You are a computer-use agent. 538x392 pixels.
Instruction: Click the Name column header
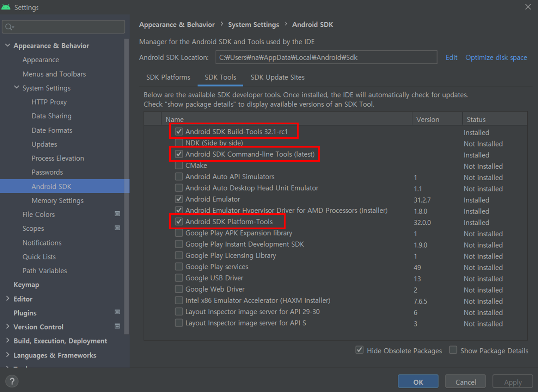click(x=287, y=119)
